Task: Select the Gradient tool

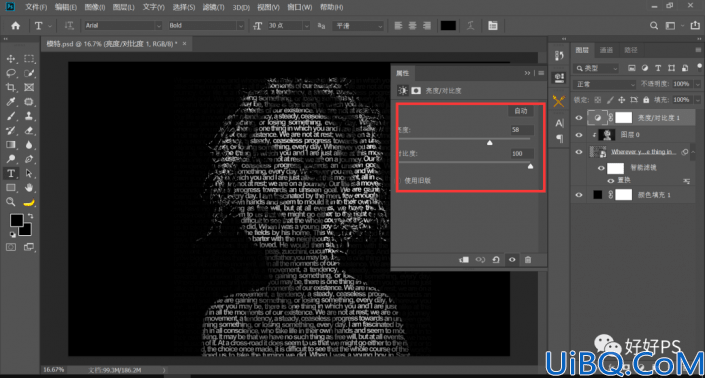Action: click(x=11, y=145)
